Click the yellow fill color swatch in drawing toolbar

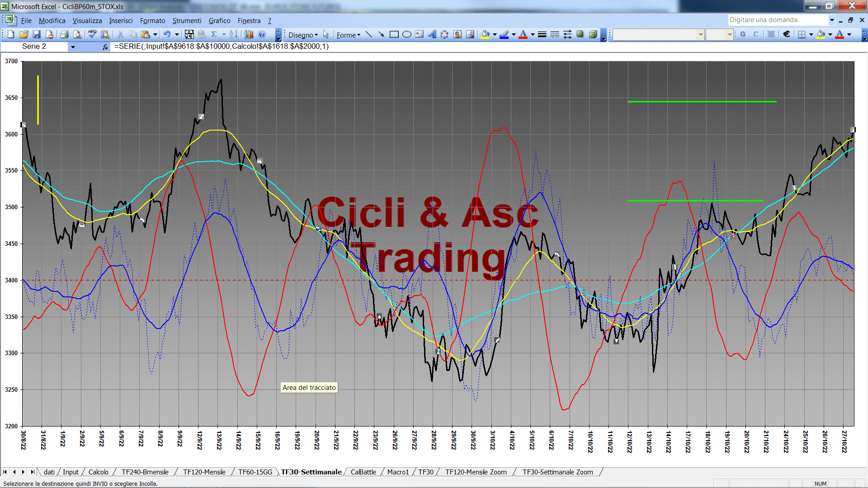click(x=486, y=34)
